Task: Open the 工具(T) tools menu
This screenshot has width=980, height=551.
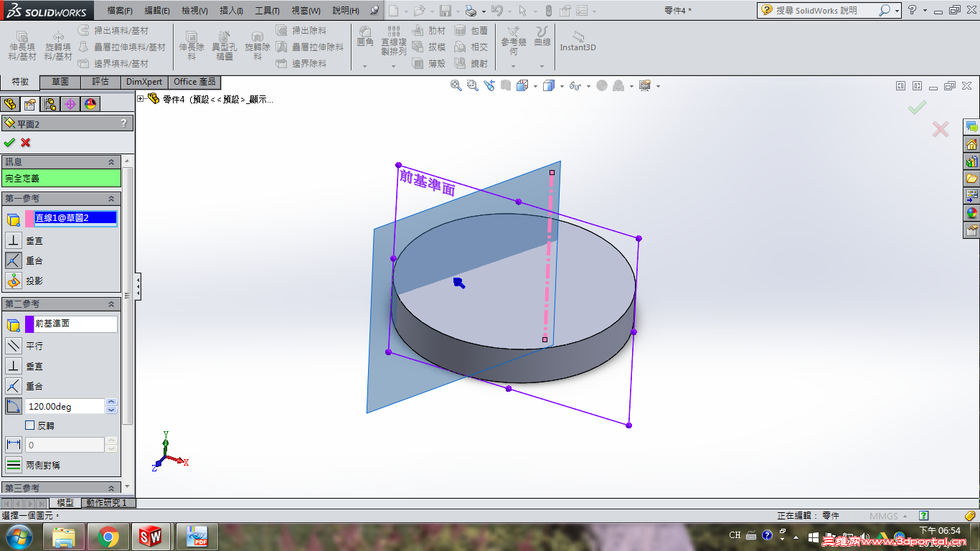Action: tap(268, 11)
